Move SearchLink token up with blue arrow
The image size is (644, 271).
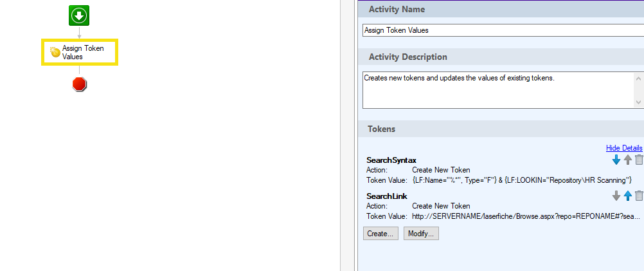coord(627,196)
